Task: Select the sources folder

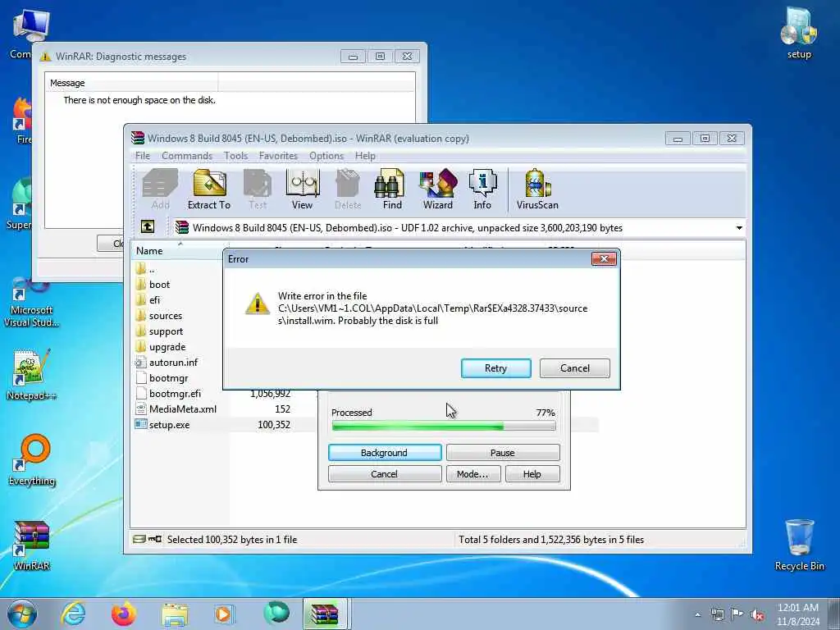Action: pos(165,316)
